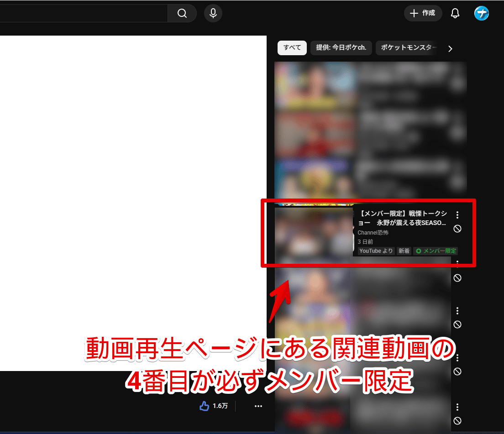Open three-dot menu for メンバー限定 video

point(457,215)
